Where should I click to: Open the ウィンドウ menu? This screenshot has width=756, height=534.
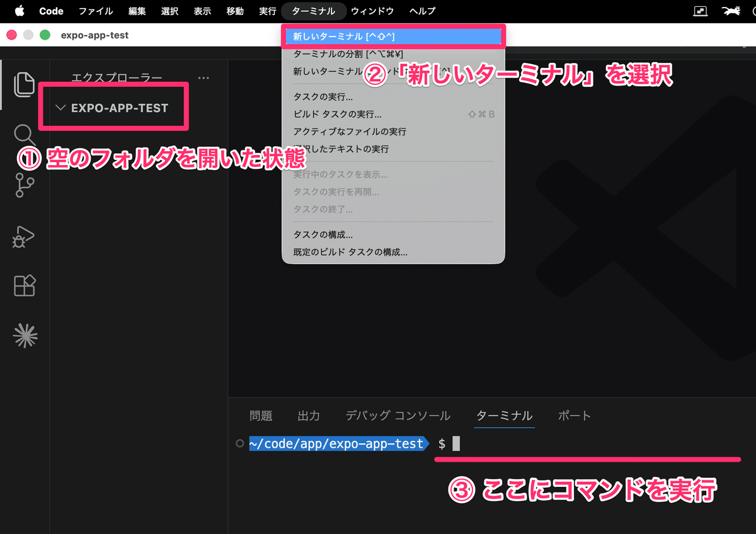(x=372, y=11)
